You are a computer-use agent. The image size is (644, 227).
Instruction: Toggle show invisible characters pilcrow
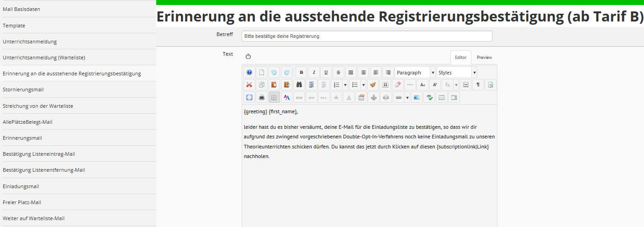pyautogui.click(x=478, y=84)
